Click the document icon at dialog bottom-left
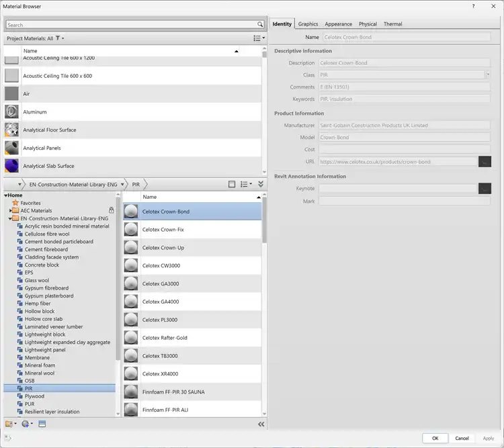504x448 pixels. click(x=7, y=438)
